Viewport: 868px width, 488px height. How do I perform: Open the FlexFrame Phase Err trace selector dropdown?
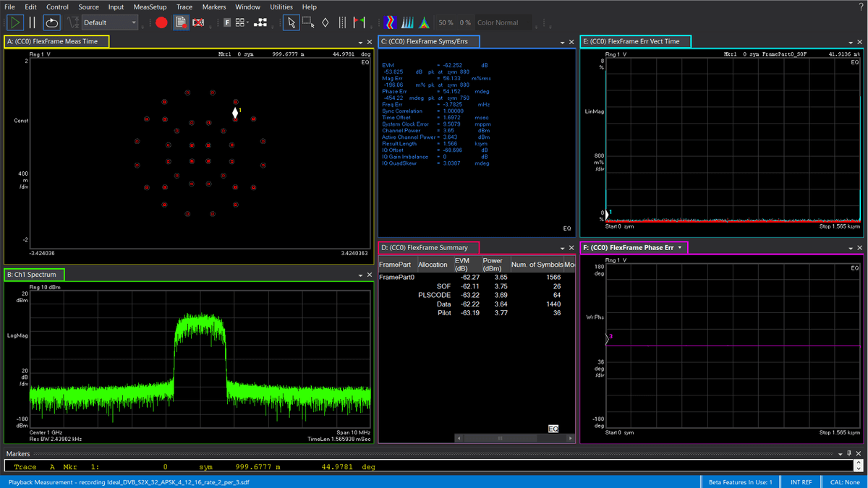[x=678, y=247]
